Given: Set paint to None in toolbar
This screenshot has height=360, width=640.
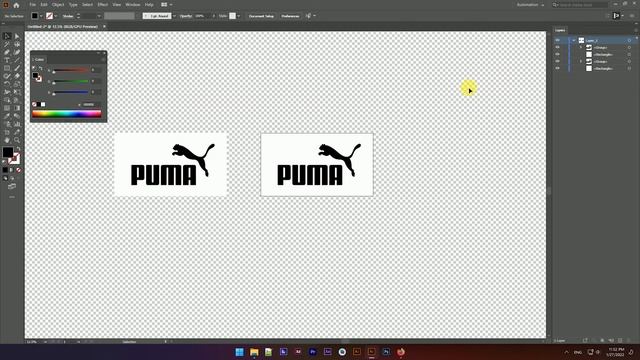Looking at the screenshot, I should point(18,170).
